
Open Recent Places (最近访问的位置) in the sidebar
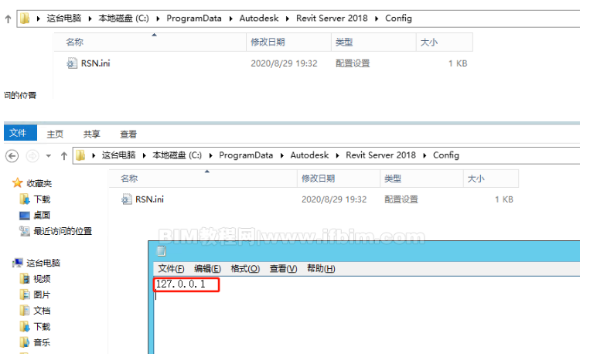tap(56, 231)
